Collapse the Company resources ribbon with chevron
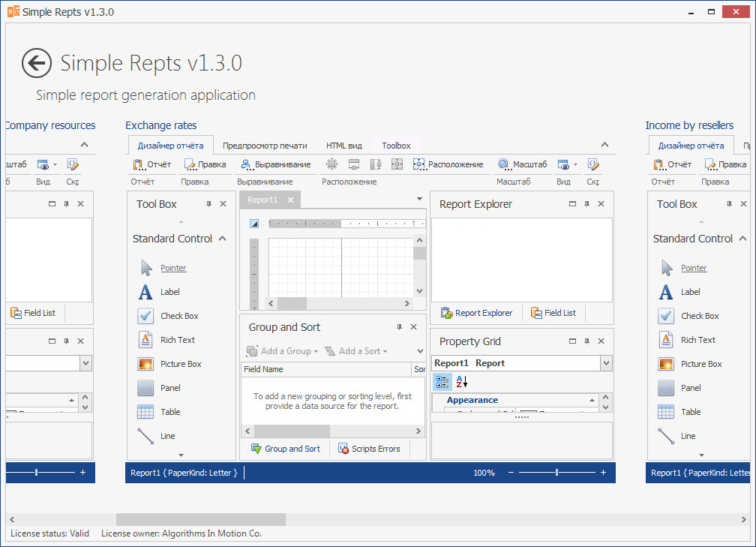Viewport: 756px width, 547px height. click(84, 145)
